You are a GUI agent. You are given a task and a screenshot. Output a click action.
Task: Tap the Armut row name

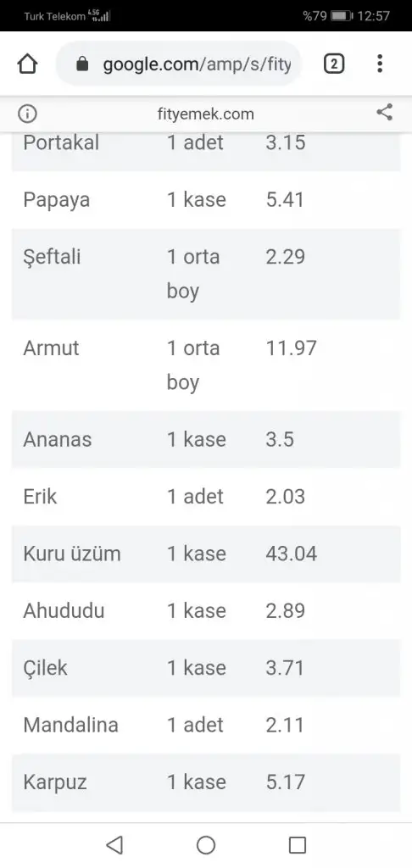(51, 348)
